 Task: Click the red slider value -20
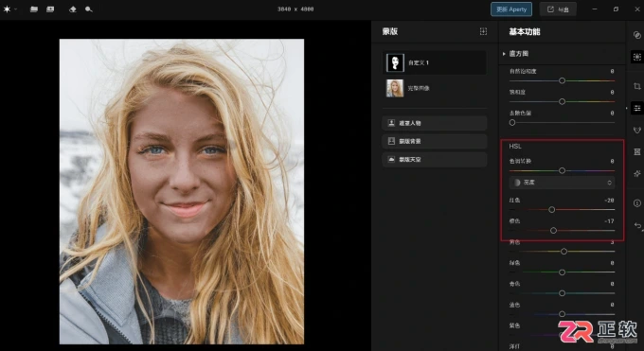point(609,201)
